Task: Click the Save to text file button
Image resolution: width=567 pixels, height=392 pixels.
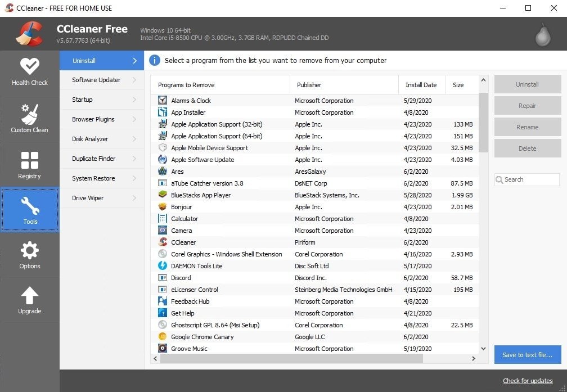Action: click(x=527, y=355)
